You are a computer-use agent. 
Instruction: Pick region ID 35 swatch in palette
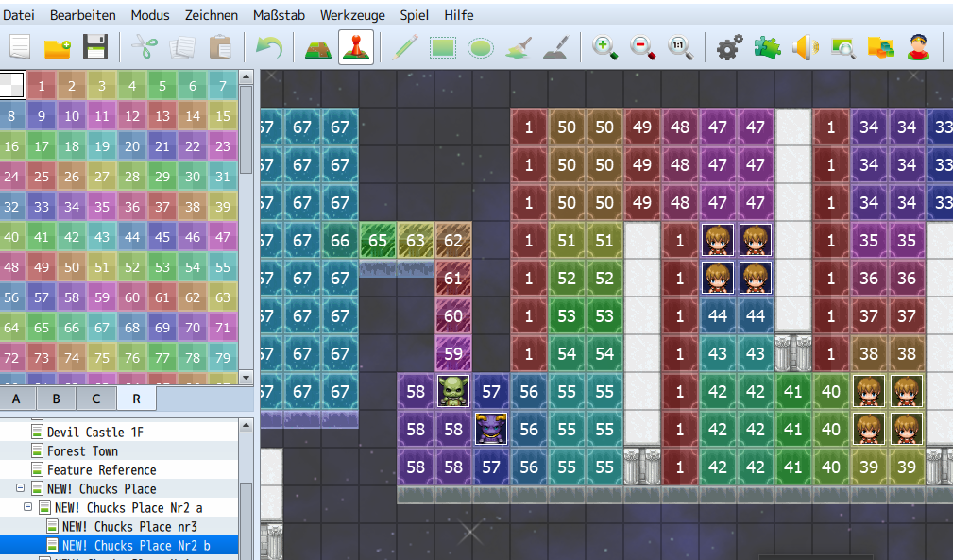point(101,207)
